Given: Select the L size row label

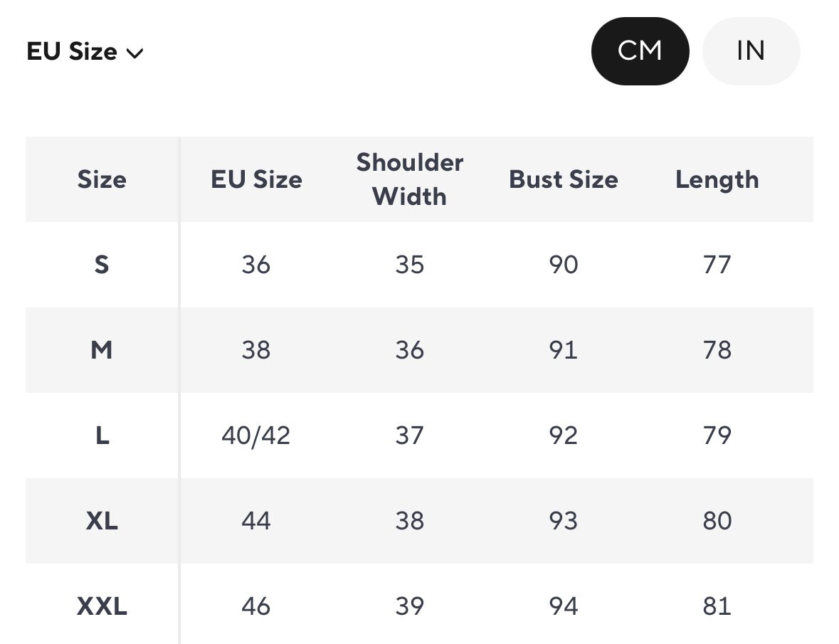Looking at the screenshot, I should tap(102, 436).
